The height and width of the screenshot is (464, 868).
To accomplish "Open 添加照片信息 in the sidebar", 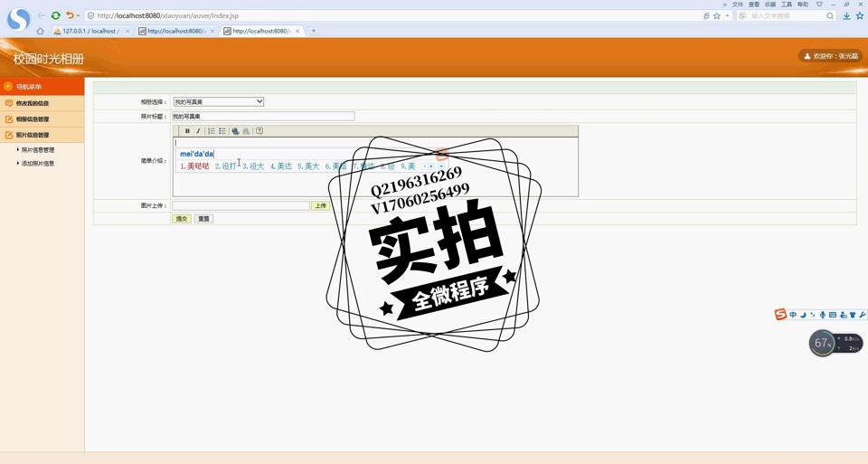I will (38, 164).
